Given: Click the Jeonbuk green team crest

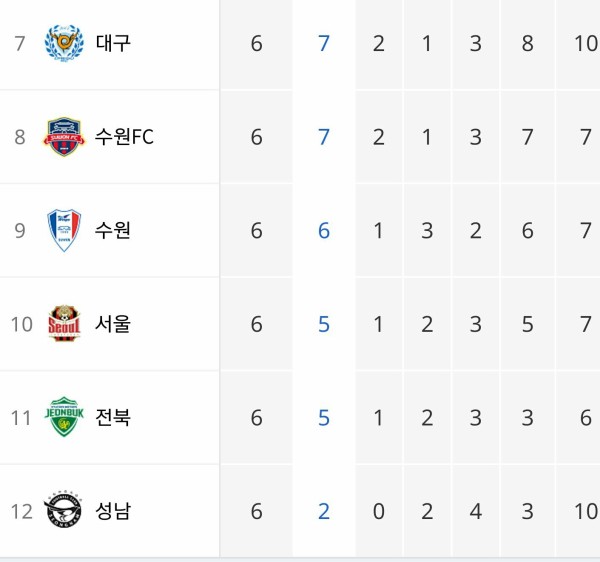Looking at the screenshot, I should tap(64, 417).
